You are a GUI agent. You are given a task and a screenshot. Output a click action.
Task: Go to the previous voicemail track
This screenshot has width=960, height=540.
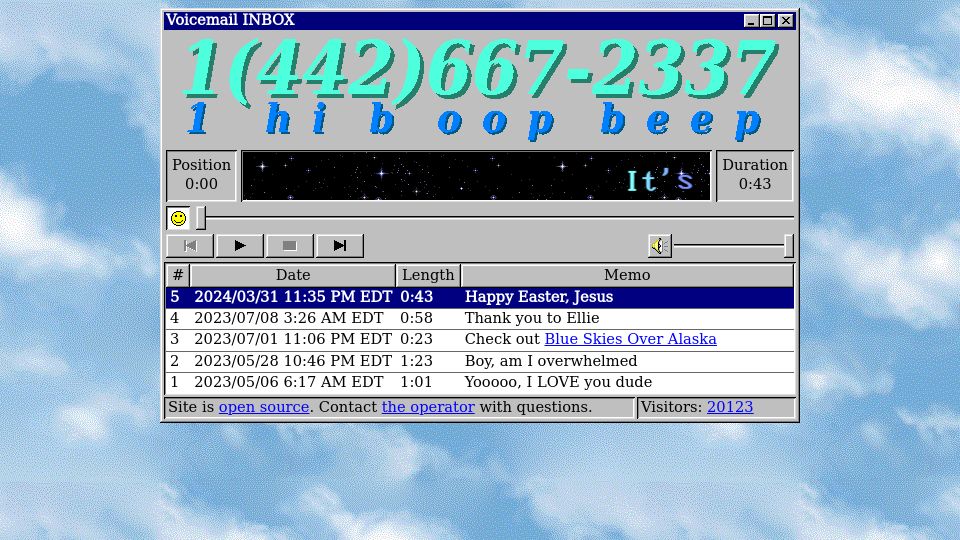[x=190, y=246]
